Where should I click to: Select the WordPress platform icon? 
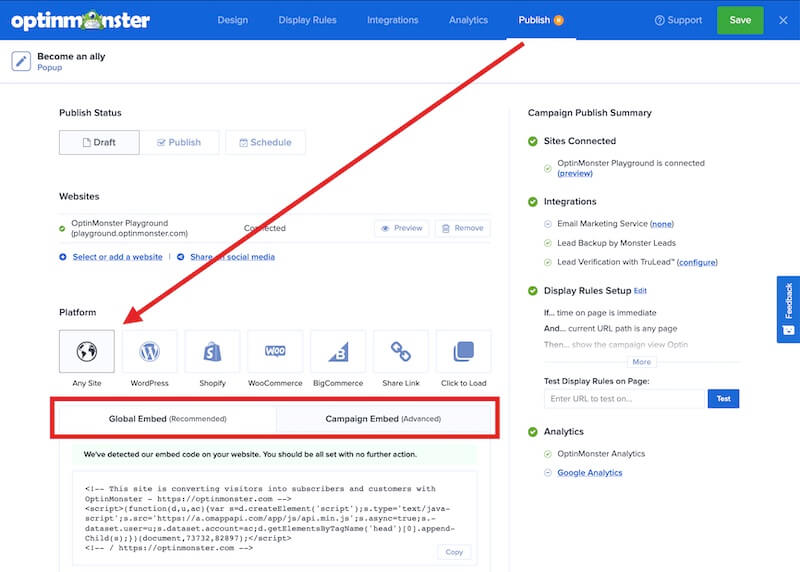[x=149, y=351]
